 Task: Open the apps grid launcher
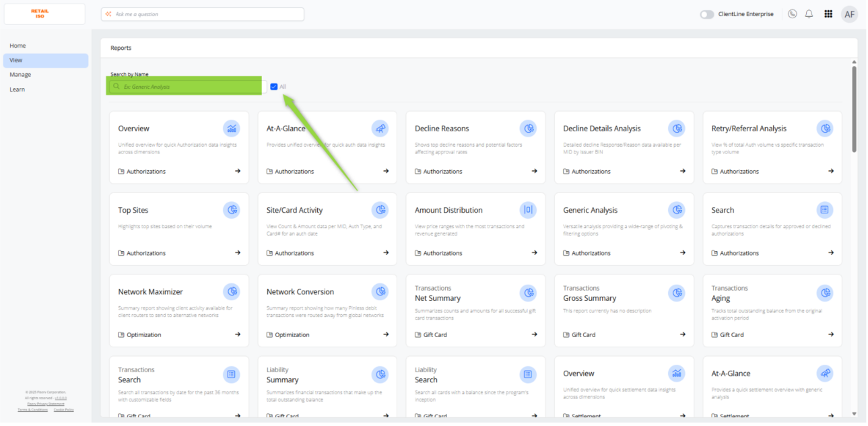coord(828,14)
